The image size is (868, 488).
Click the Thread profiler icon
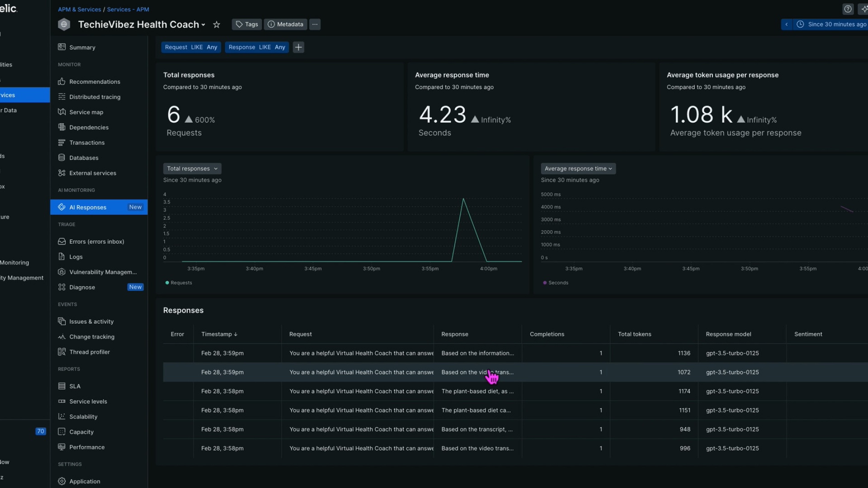[x=62, y=352]
